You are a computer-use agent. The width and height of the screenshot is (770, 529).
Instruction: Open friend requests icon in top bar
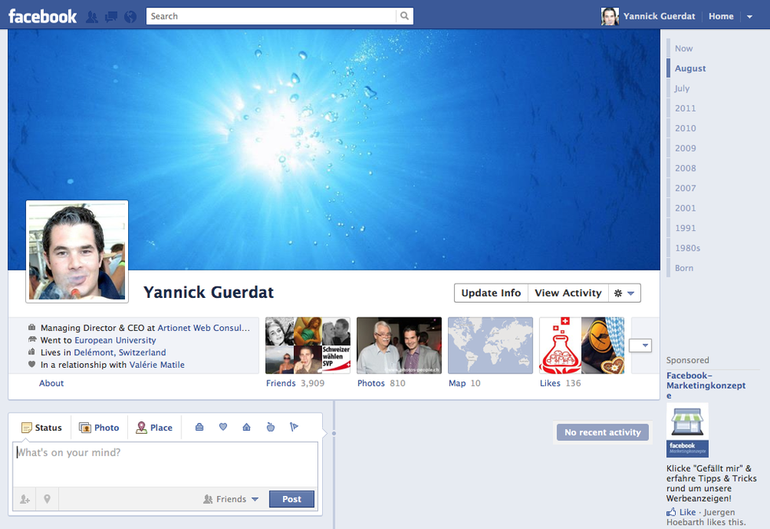click(x=92, y=17)
